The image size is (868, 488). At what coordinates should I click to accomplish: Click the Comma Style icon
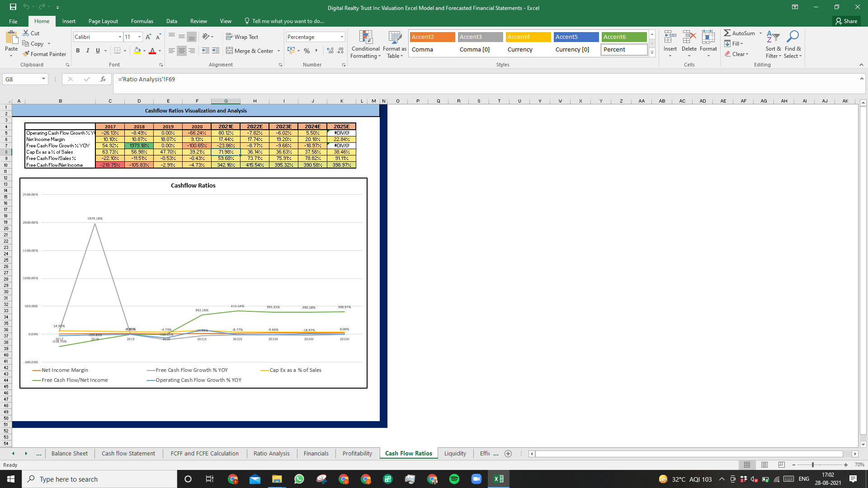(316, 51)
